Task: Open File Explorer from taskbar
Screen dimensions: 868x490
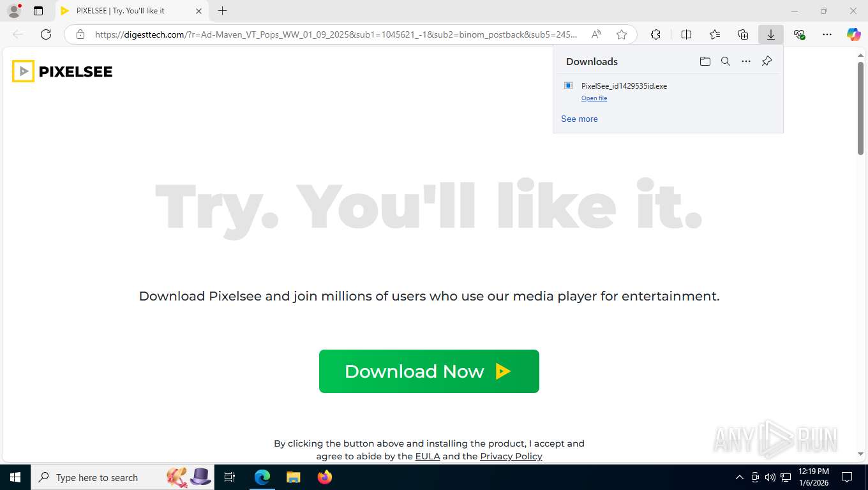Action: (293, 477)
